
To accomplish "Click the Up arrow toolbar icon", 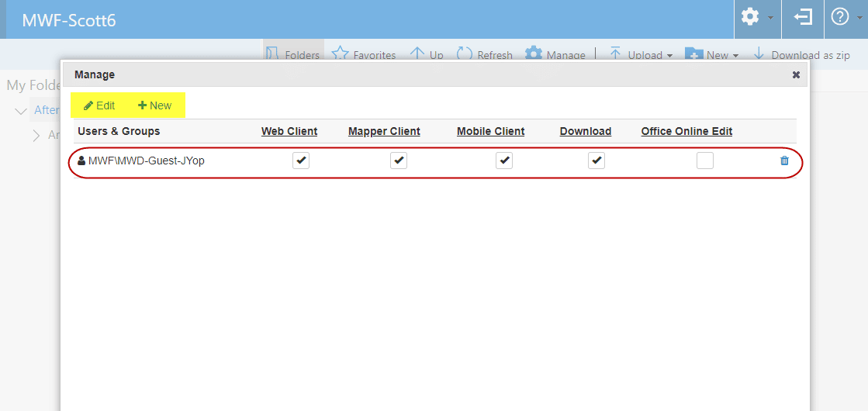I will (417, 54).
